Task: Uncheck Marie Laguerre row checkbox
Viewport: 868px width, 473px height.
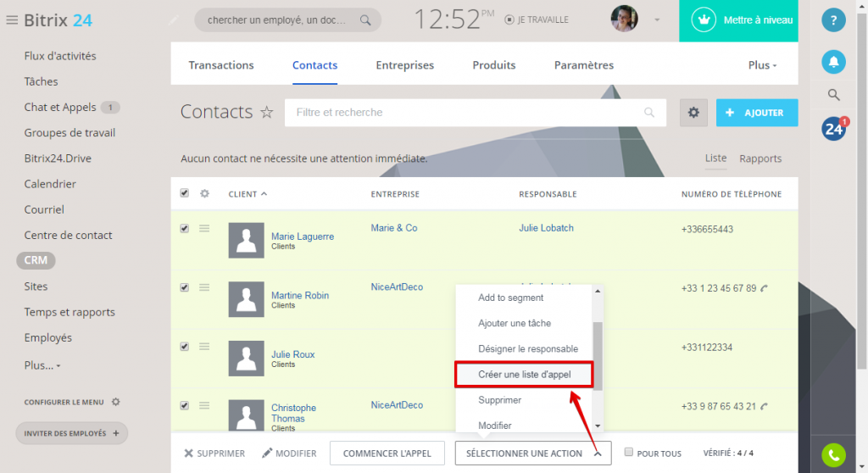Action: click(184, 228)
